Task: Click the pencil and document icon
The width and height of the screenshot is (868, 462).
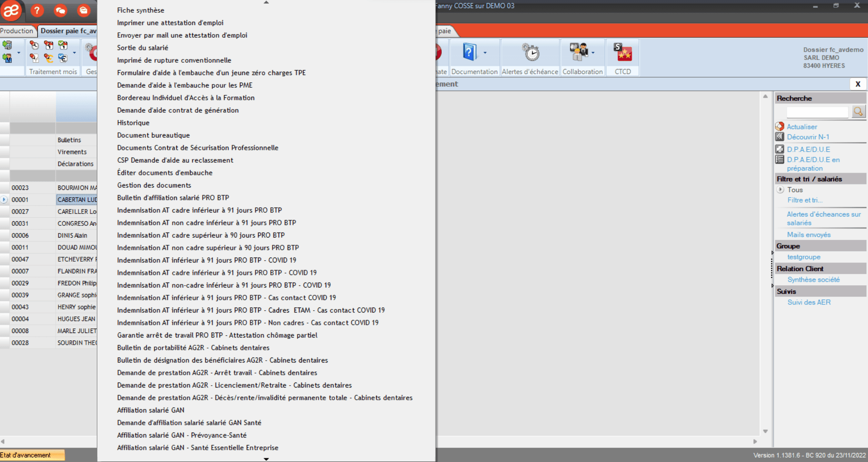Action: (34, 58)
